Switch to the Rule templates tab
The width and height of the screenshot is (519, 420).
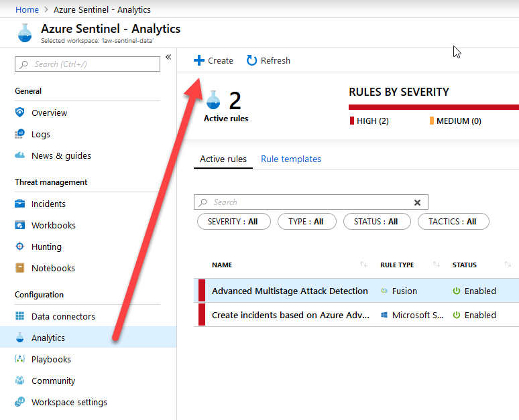point(291,159)
